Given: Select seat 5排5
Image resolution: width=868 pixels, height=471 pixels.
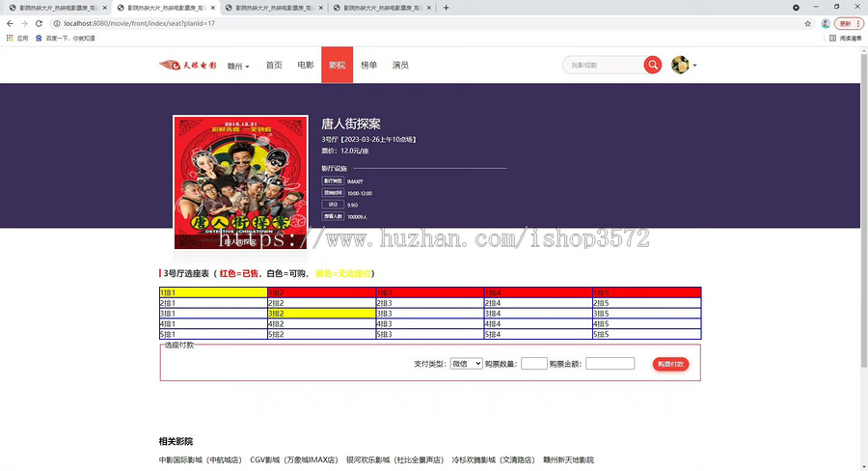Looking at the screenshot, I should click(x=646, y=334).
